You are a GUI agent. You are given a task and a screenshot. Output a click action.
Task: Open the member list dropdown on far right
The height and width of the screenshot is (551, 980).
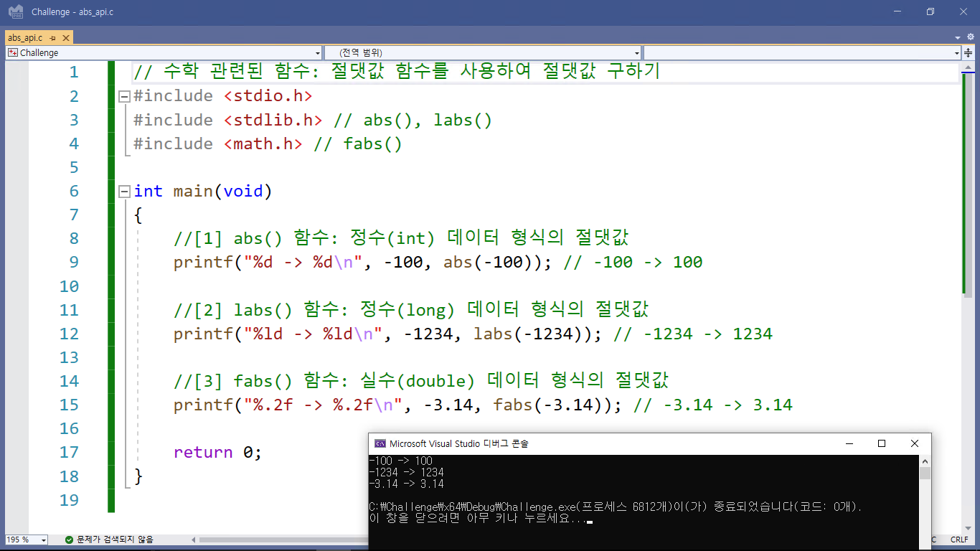[956, 52]
